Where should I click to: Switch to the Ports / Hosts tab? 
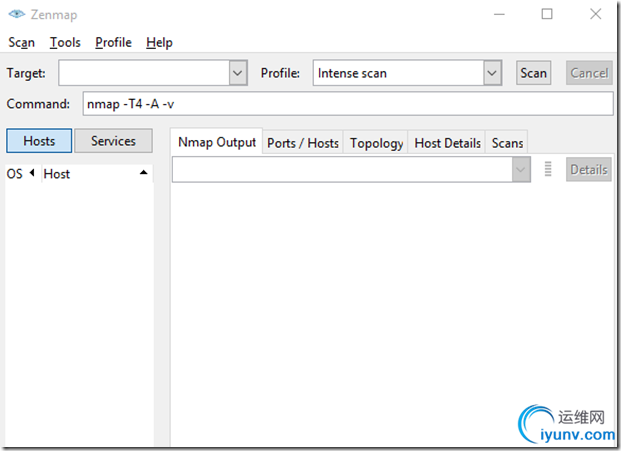[x=303, y=143]
